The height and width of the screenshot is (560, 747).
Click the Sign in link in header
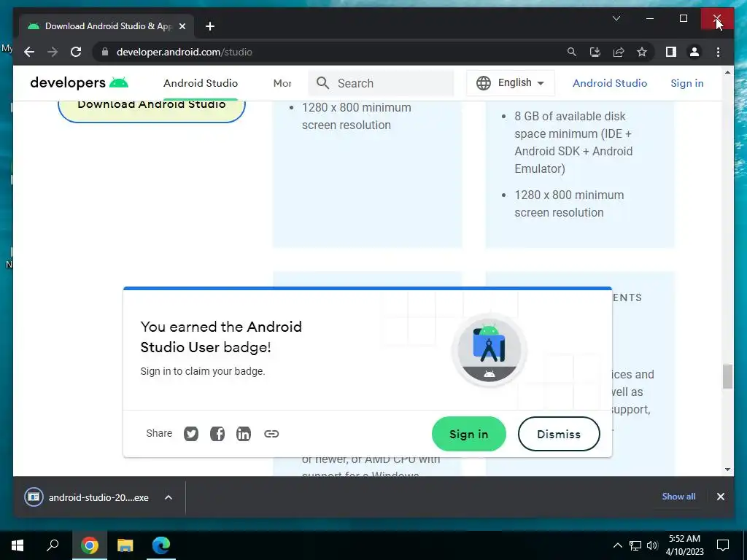click(687, 83)
